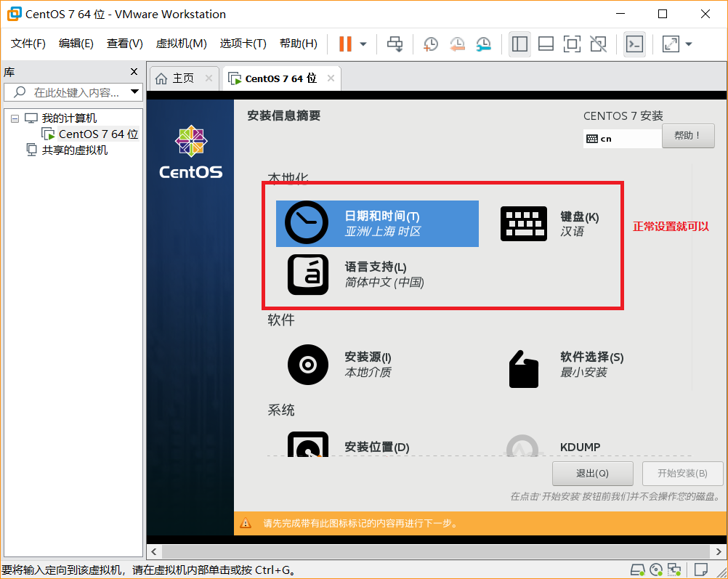Revert to the previous snapshot icon
The height and width of the screenshot is (579, 728).
[x=457, y=44]
